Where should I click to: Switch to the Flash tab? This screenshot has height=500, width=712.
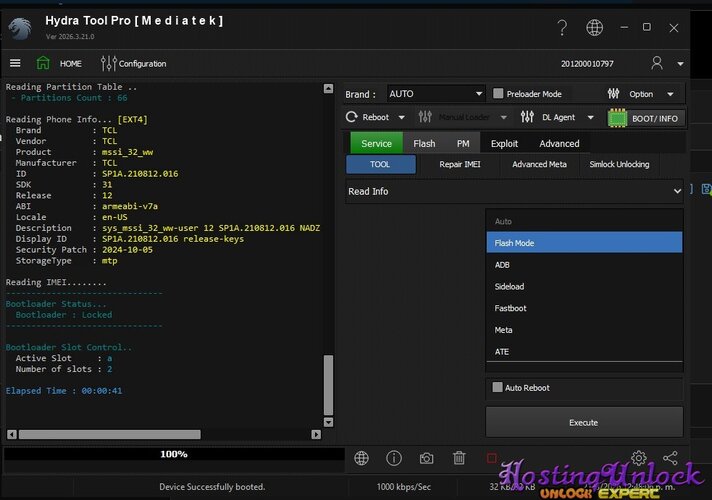(424, 143)
